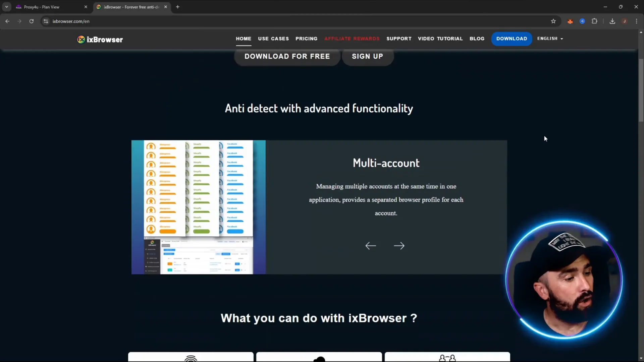The width and height of the screenshot is (644, 362).
Task: Click the Multi-account slide image
Action: 199,207
